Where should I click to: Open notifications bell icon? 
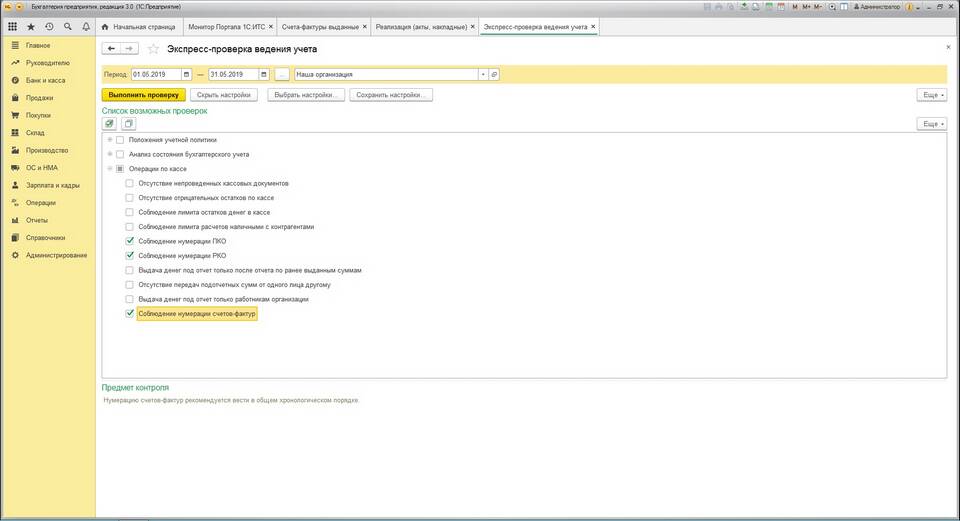click(x=86, y=27)
